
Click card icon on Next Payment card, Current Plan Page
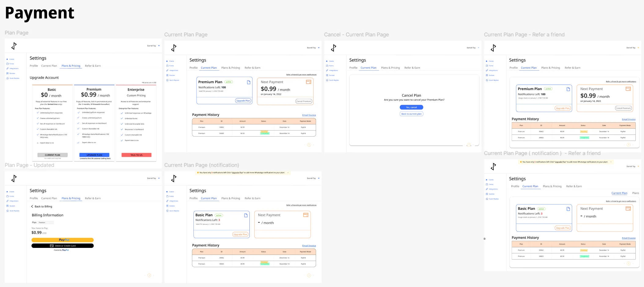click(308, 82)
